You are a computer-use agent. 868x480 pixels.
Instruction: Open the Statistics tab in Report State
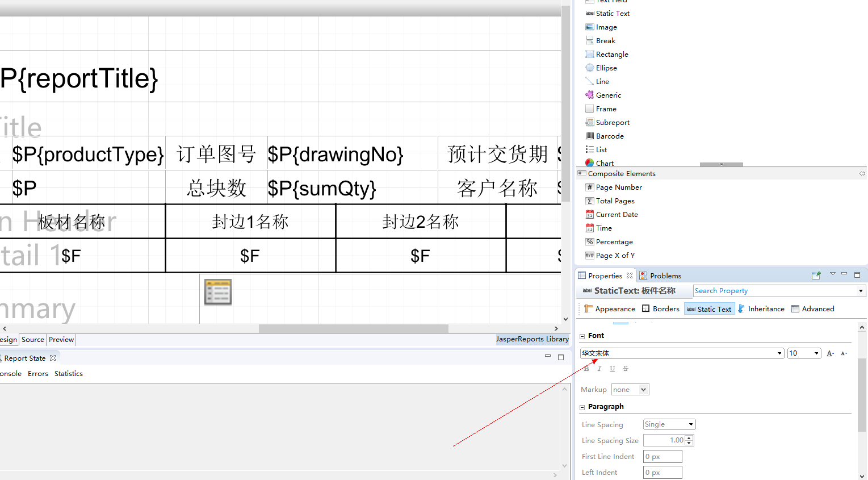69,373
